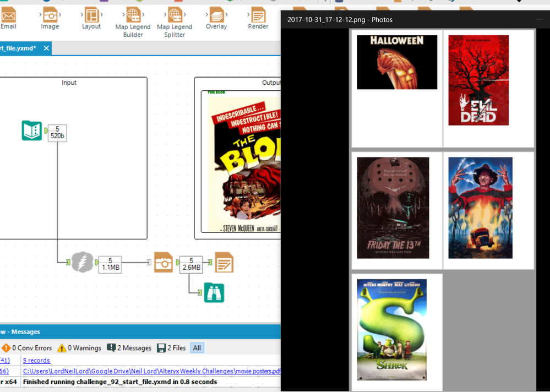Click the '5 2.6MB' record count label
Viewport: 550px width, 392px height.
[x=191, y=264]
